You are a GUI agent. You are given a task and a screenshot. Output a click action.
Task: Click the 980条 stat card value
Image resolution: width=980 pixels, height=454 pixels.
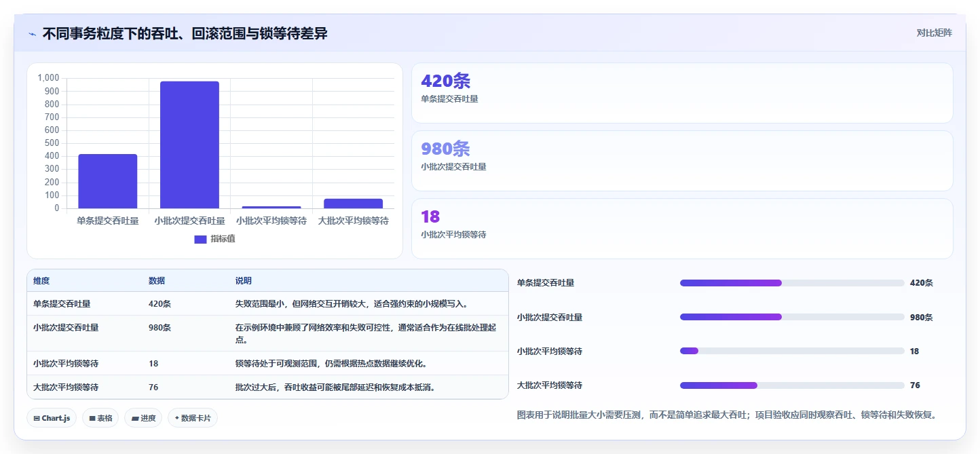point(445,149)
